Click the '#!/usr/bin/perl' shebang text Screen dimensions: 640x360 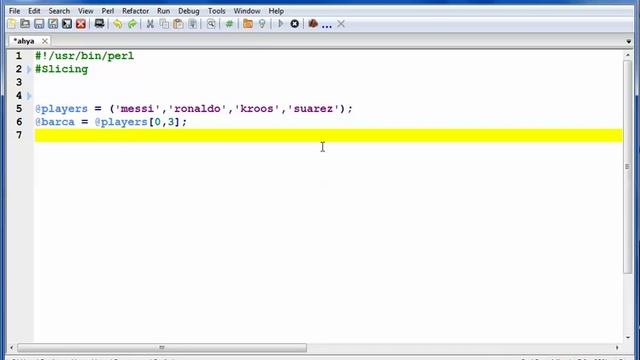tap(84, 56)
